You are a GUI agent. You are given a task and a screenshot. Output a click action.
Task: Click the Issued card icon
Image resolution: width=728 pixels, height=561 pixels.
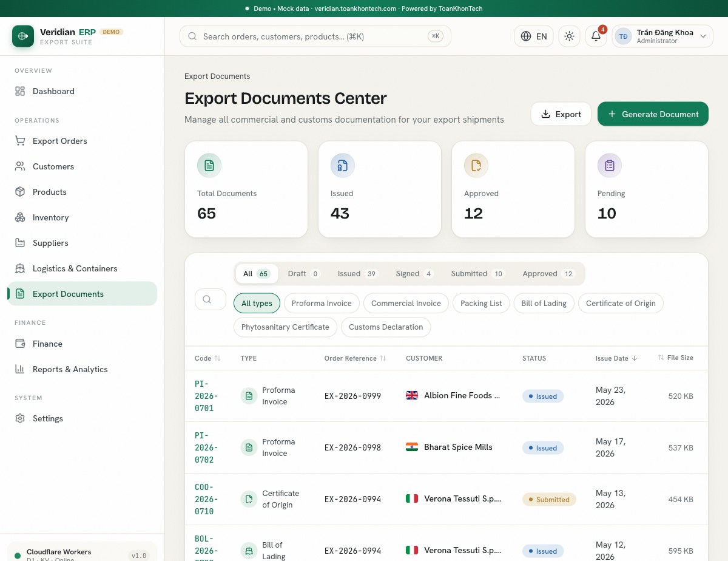point(343,165)
